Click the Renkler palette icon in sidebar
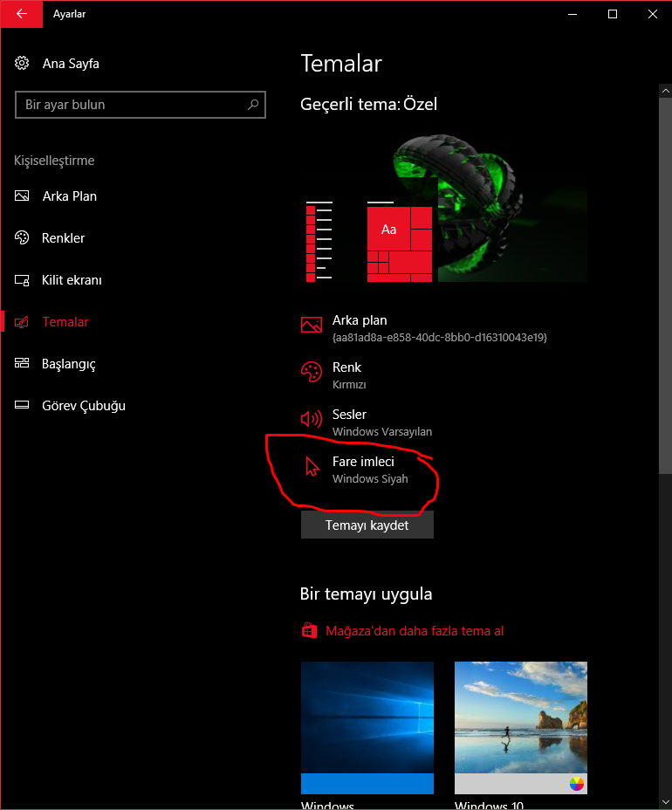 tap(22, 237)
